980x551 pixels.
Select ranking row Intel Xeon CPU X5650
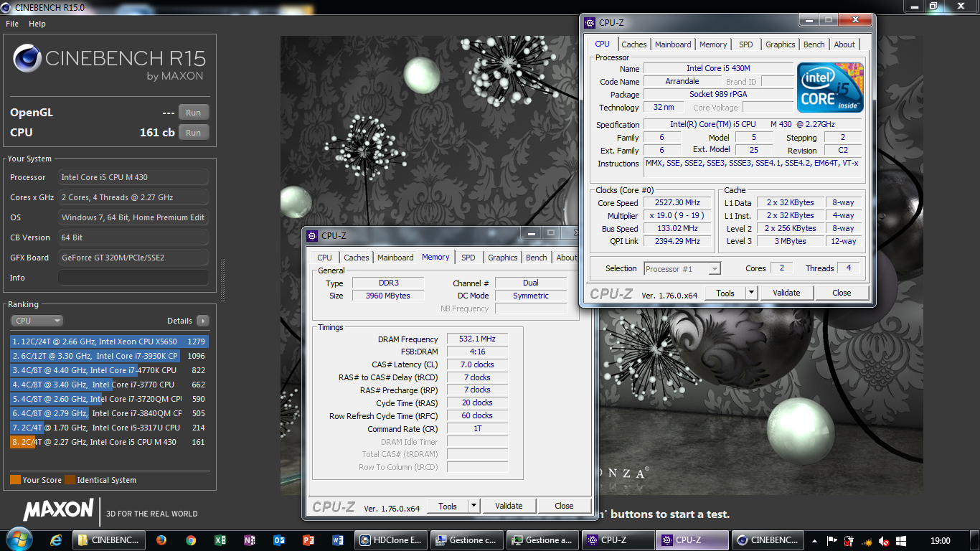click(x=109, y=342)
